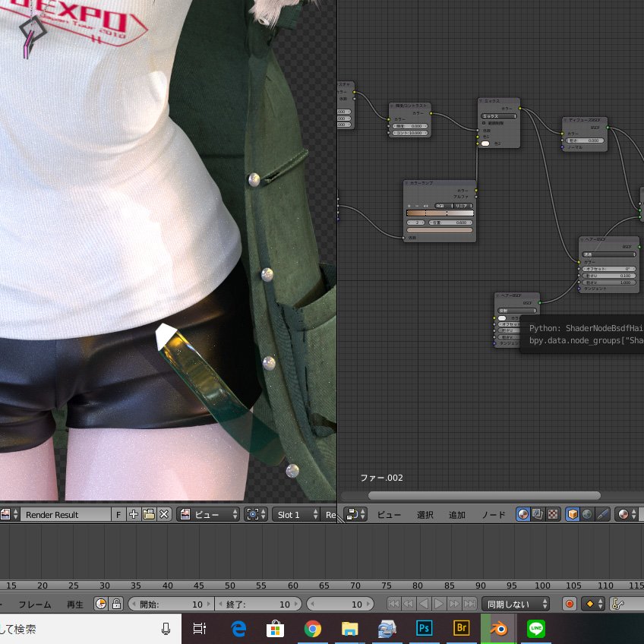Screen dimensions: 644x644
Task: Open the node editor ビュー menu
Action: click(389, 515)
